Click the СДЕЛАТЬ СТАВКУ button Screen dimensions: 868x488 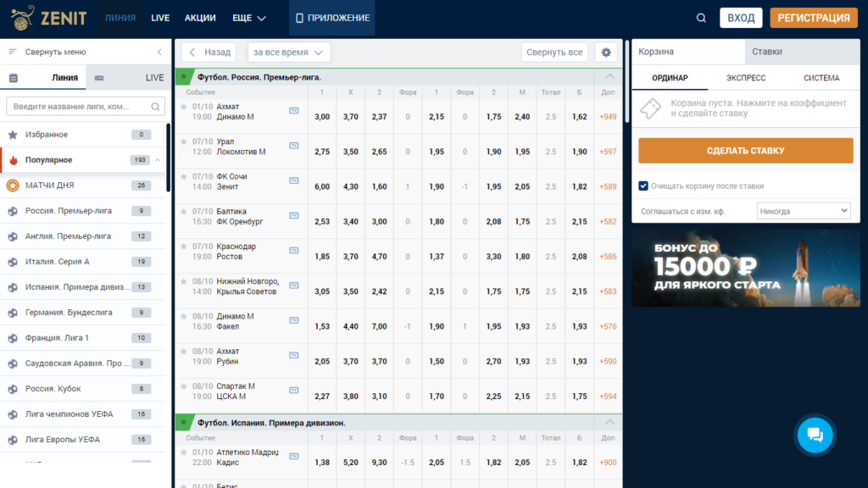tap(745, 151)
